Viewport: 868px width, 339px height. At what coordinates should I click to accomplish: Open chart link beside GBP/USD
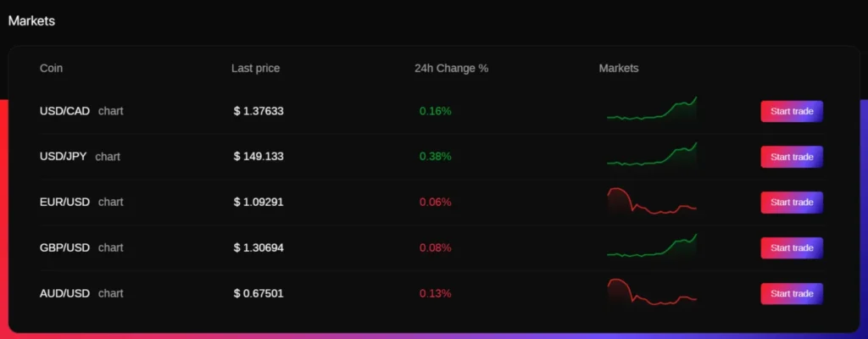coord(111,247)
